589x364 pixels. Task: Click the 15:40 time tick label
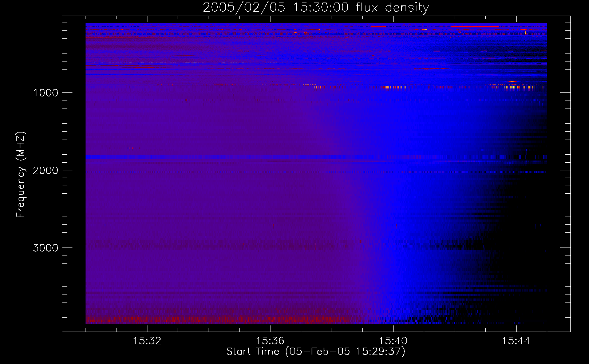393,341
